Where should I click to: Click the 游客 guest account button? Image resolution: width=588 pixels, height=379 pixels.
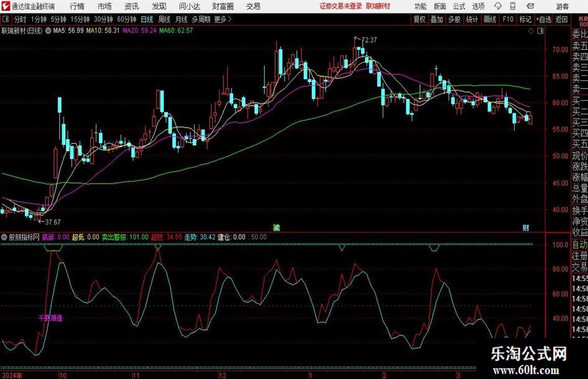tap(562, 6)
